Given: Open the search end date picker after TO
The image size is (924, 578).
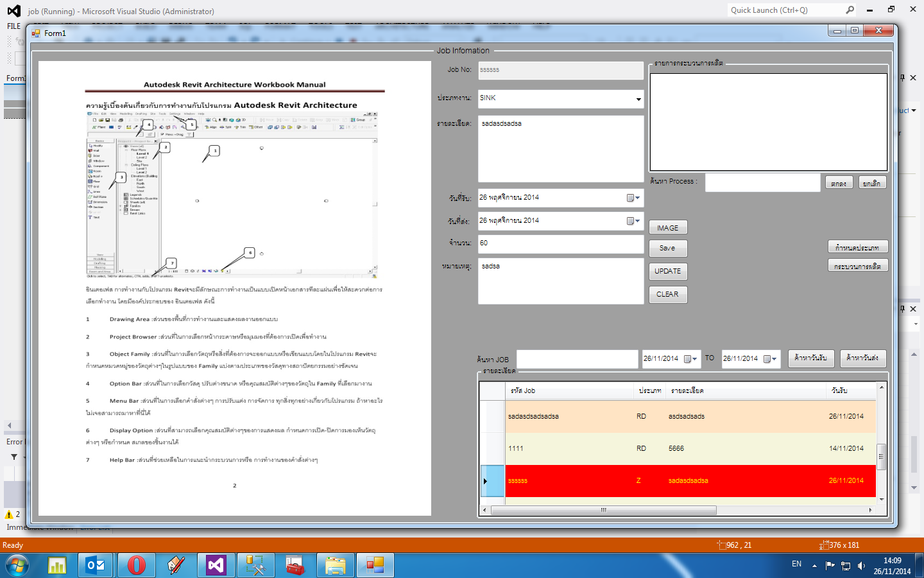Looking at the screenshot, I should pos(771,359).
